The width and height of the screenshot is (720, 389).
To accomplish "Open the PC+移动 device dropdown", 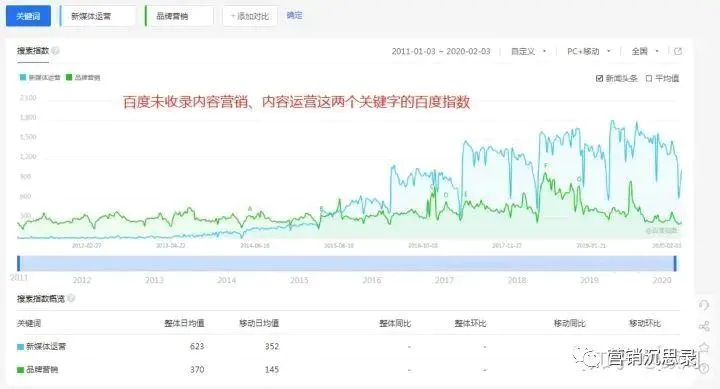I will pyautogui.click(x=589, y=51).
